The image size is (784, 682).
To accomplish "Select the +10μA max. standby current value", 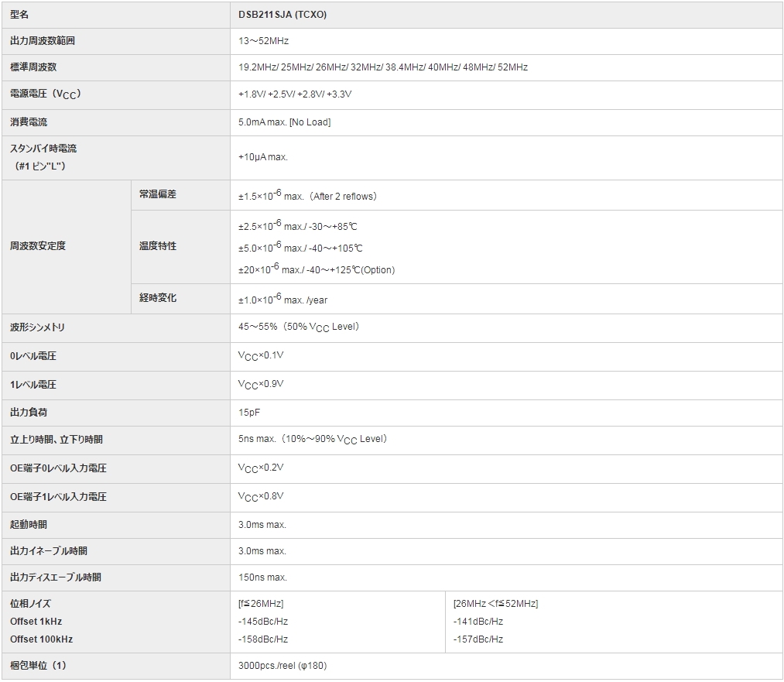I will pos(263,157).
